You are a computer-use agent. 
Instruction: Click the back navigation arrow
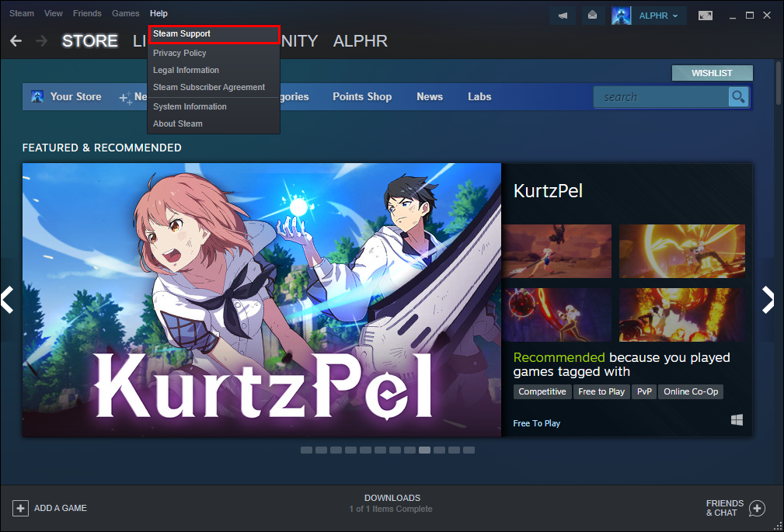coord(16,41)
